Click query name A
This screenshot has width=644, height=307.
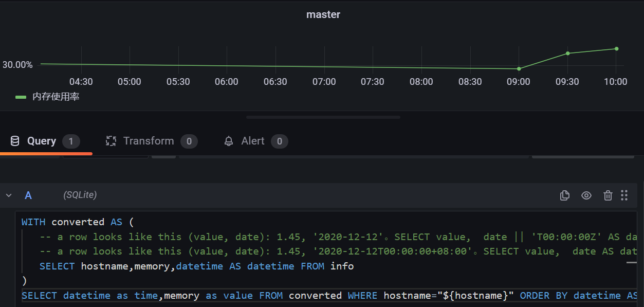point(28,195)
